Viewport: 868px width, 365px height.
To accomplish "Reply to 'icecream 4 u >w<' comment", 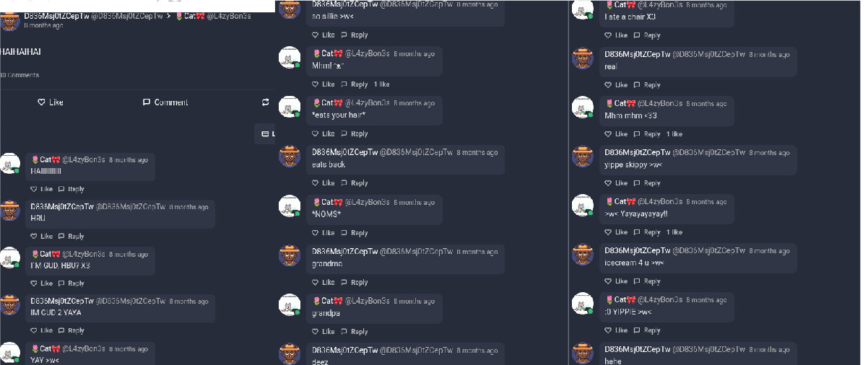I will tap(647, 282).
